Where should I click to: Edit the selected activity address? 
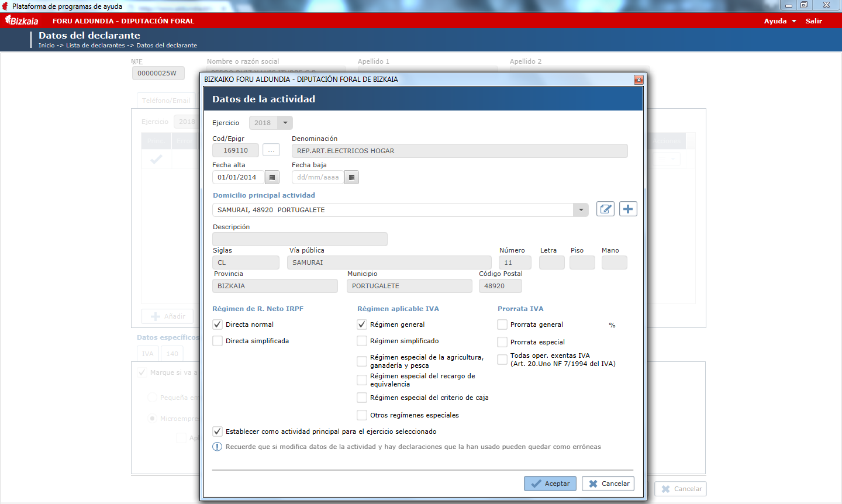(605, 209)
